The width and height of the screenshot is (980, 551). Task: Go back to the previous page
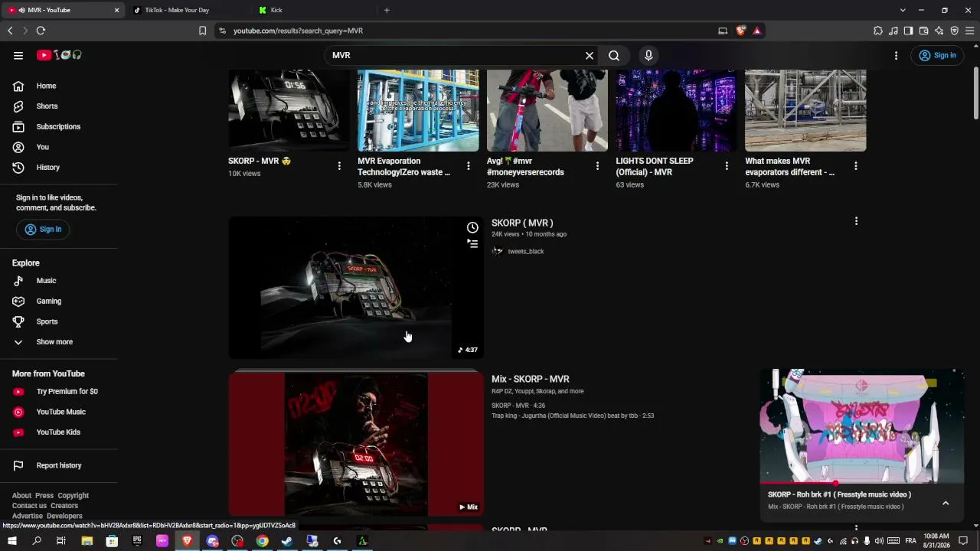coord(10,31)
